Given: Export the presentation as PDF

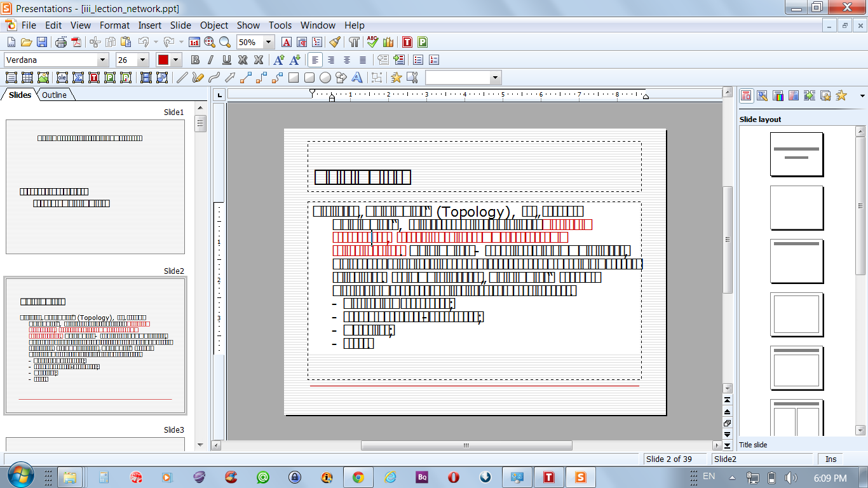Looking at the screenshot, I should [x=77, y=43].
